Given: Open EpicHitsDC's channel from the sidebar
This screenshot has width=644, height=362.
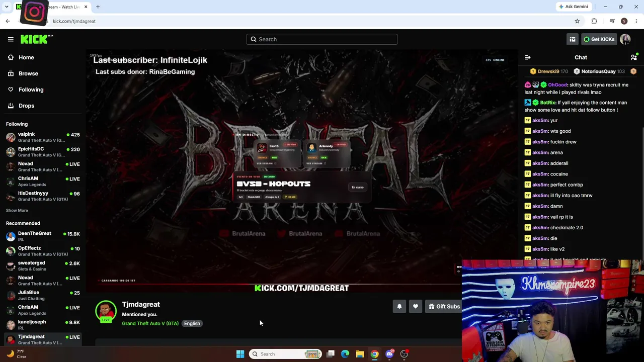Looking at the screenshot, I should (x=43, y=152).
